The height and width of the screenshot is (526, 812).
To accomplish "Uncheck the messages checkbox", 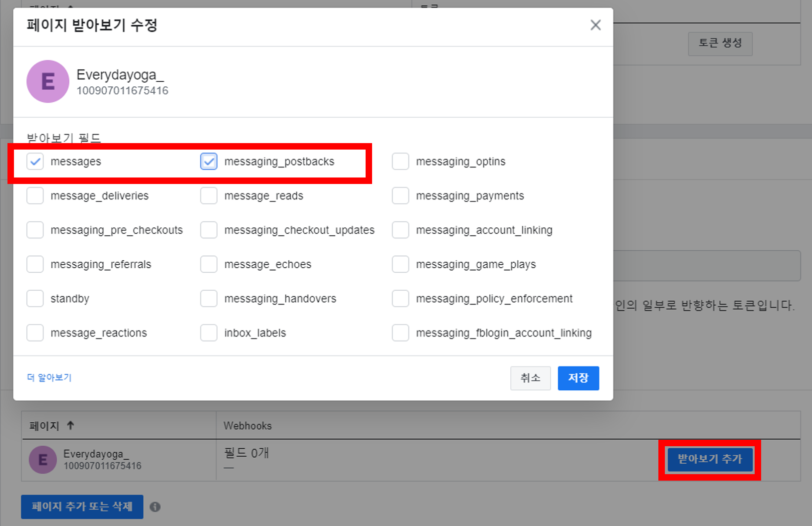I will pos(35,162).
